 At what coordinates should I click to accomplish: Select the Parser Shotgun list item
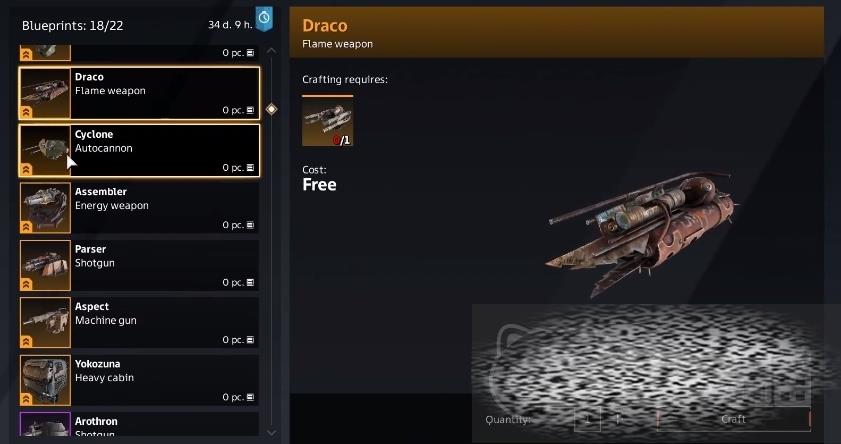(139, 265)
